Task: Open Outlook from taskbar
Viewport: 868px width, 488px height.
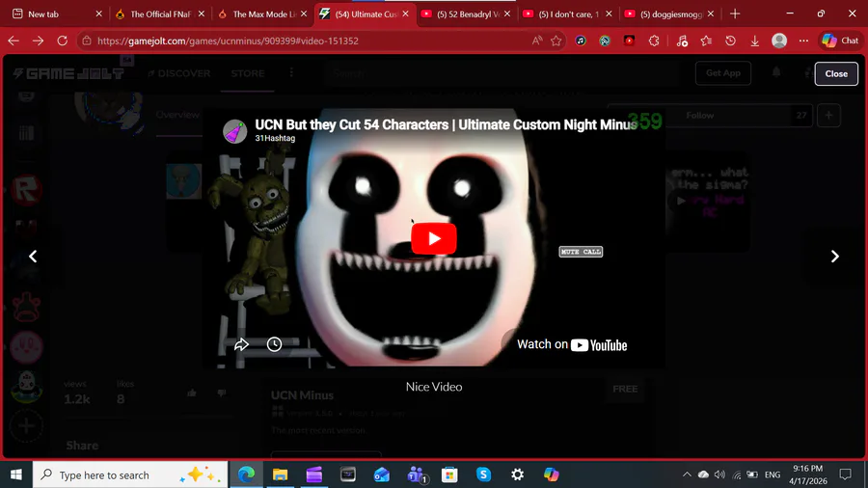Action: point(382,474)
